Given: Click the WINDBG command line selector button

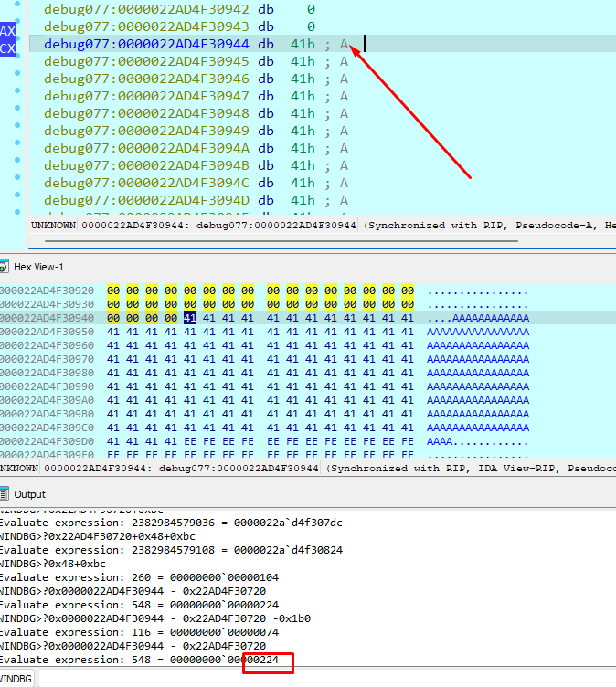Looking at the screenshot, I should pyautogui.click(x=17, y=678).
